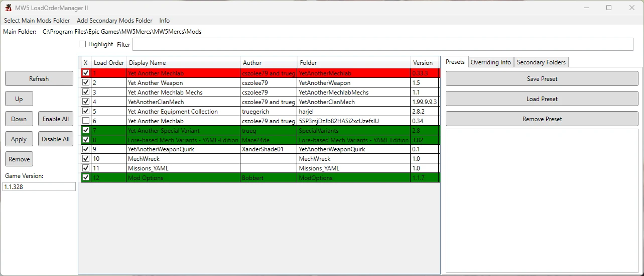Enable the load order 6 Mechlab checkbox
The image size is (644, 276).
coord(86,121)
